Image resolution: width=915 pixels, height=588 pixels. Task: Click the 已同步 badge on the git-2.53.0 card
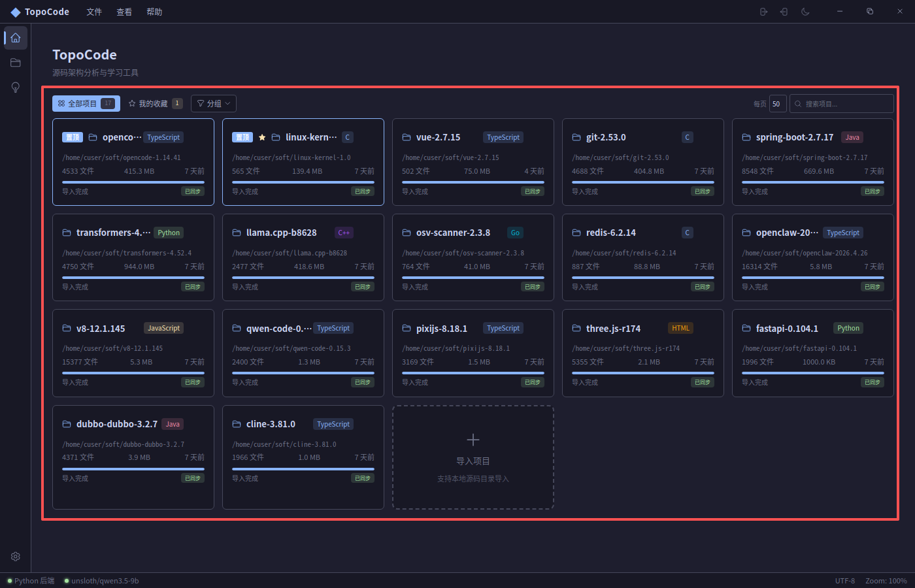pos(703,191)
